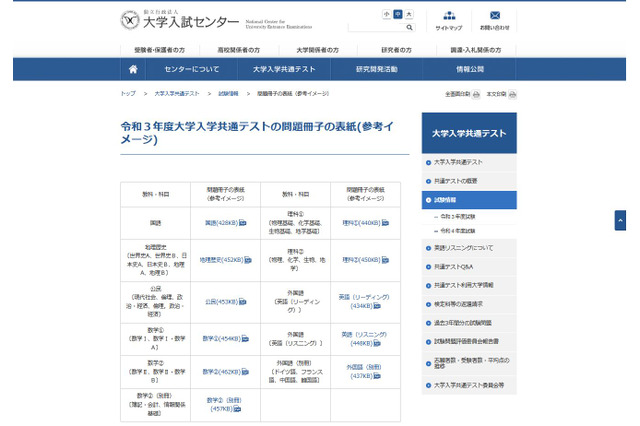Image resolution: width=640 pixels, height=426 pixels.
Task: Open 英語(リスニング)(446KB) PDF link
Action: (364, 339)
